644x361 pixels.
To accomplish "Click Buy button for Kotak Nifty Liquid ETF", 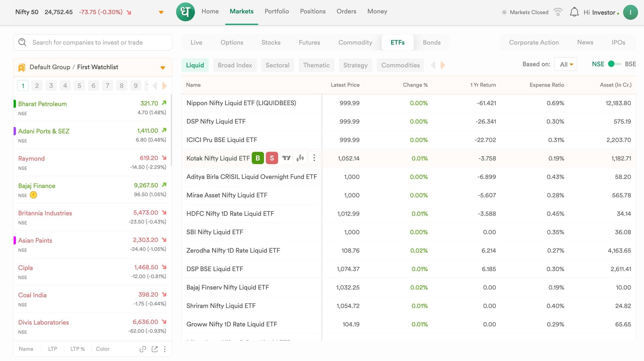I will [258, 158].
